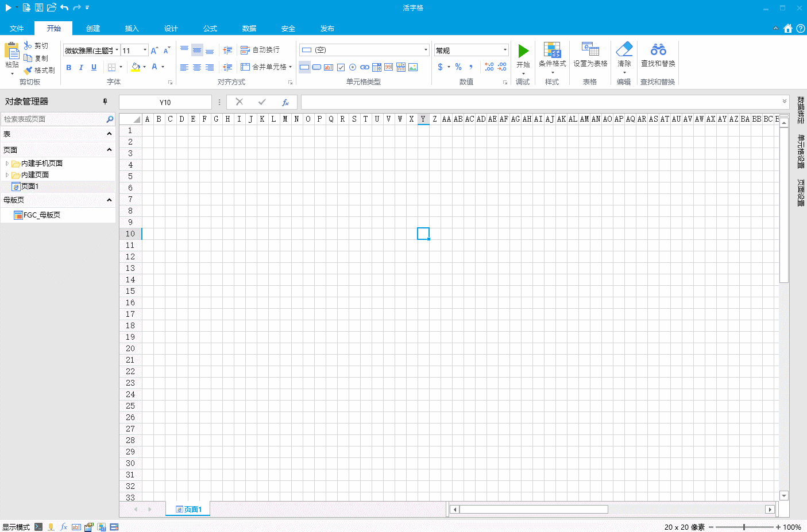The height and width of the screenshot is (532, 807).
Task: Choose the number cell type icon
Action: pyautogui.click(x=389, y=67)
